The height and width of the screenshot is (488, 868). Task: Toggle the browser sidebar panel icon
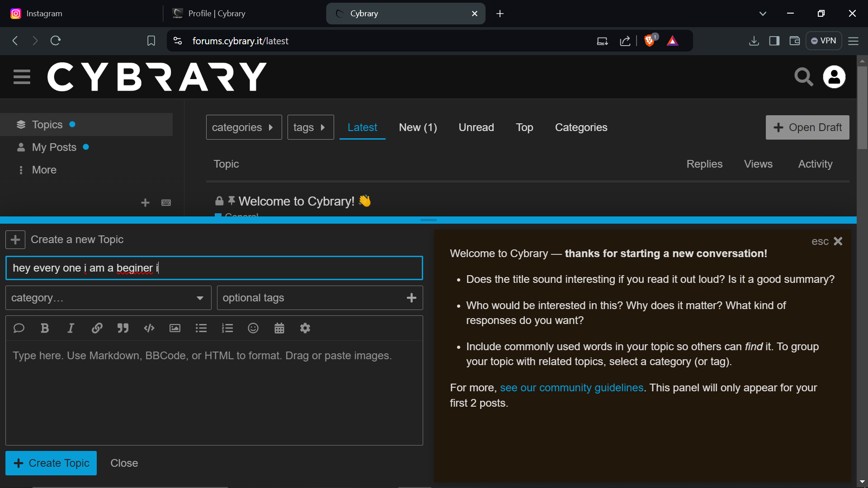coord(774,41)
